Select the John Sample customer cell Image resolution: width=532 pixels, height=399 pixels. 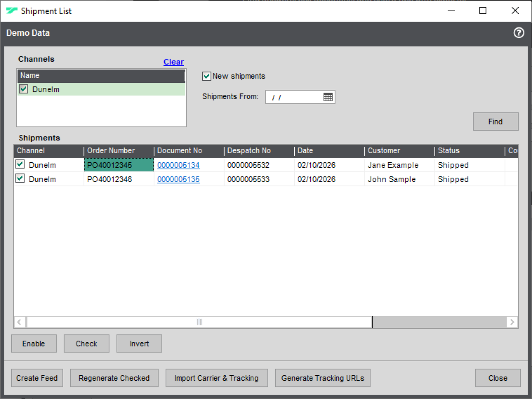[399, 179]
